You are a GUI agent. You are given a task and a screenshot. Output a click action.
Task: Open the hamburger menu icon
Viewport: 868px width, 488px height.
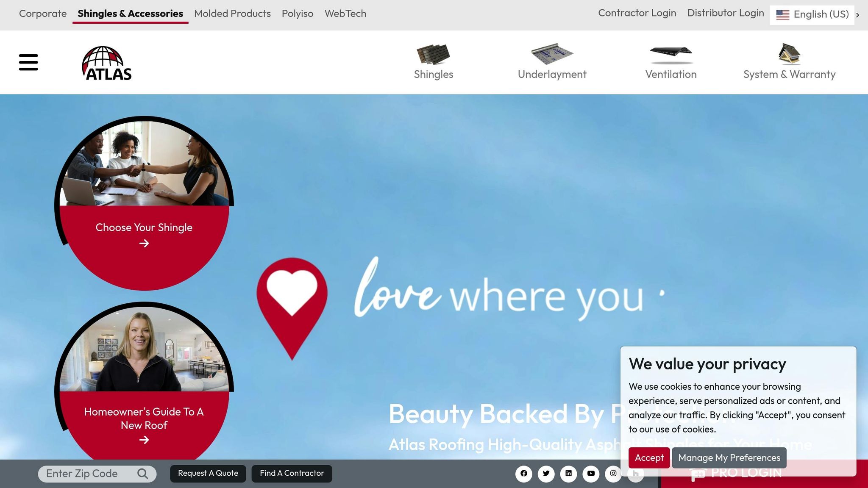pyautogui.click(x=28, y=62)
